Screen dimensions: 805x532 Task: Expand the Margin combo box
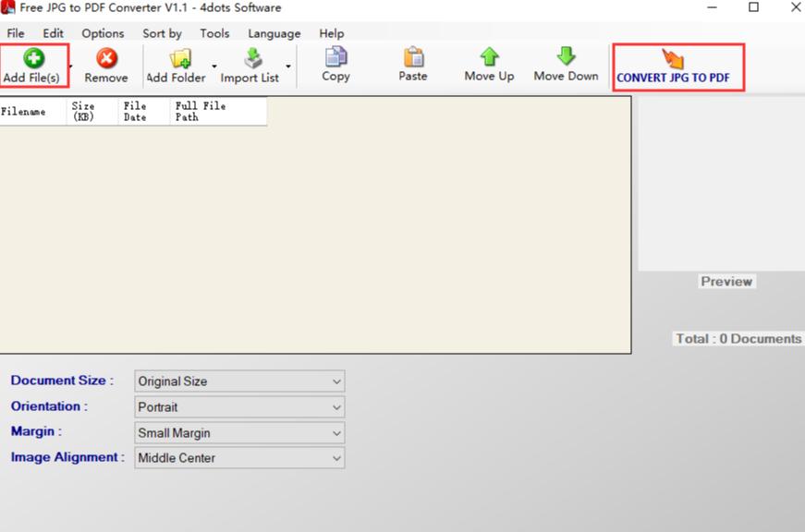336,433
